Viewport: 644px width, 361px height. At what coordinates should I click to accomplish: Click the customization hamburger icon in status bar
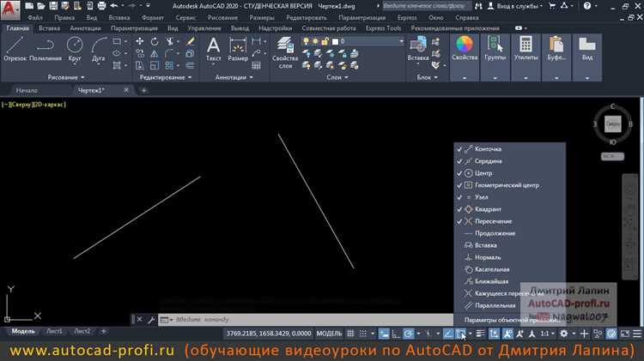[637, 334]
